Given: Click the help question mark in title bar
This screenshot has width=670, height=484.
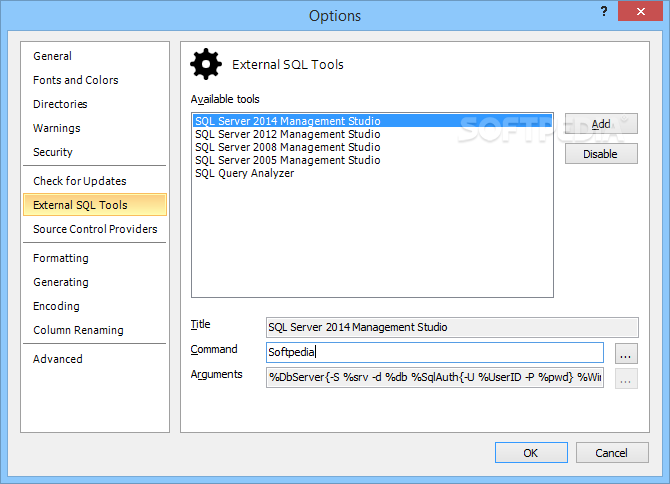Looking at the screenshot, I should pyautogui.click(x=604, y=11).
